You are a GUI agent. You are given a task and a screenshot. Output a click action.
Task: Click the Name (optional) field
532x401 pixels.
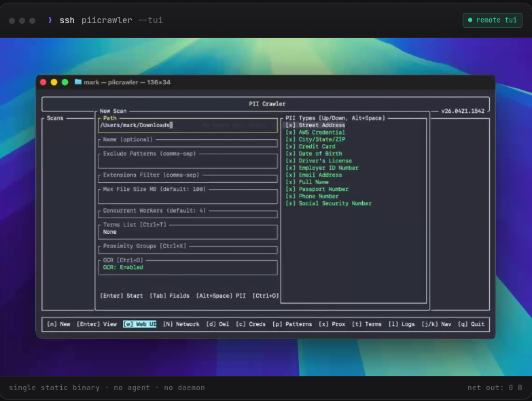point(188,143)
